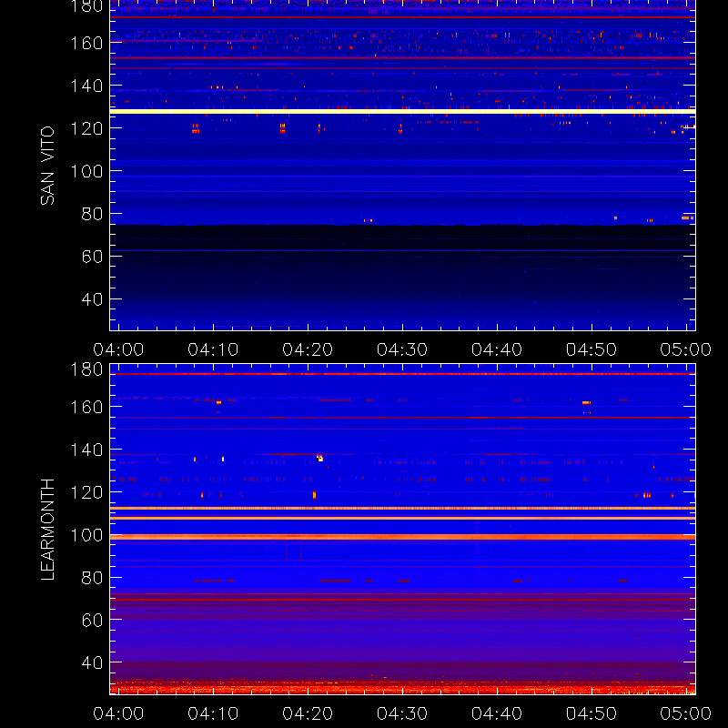Click the wide orange band near 100 in Learmonth
This screenshot has width=728, height=728.
[402, 537]
